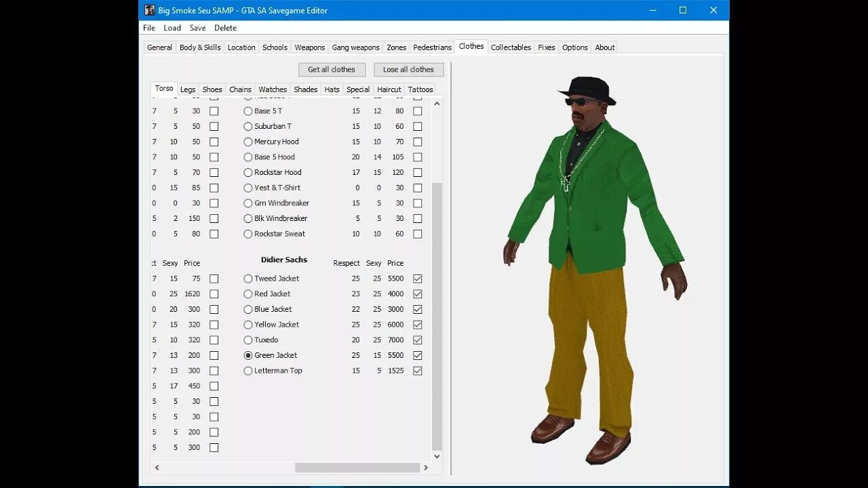The height and width of the screenshot is (488, 868).
Task: Uncheck the Green Jacket owned checkbox
Action: click(418, 355)
